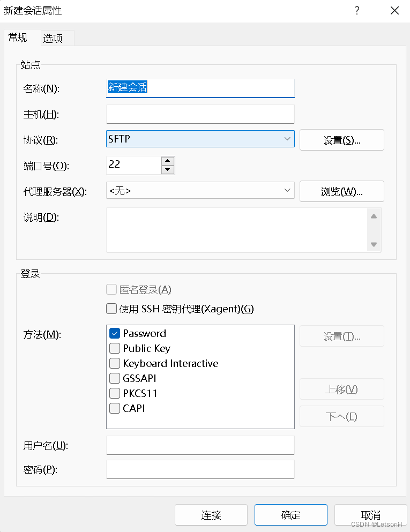
Task: Click inside the 用户名 input field
Action: [200, 445]
